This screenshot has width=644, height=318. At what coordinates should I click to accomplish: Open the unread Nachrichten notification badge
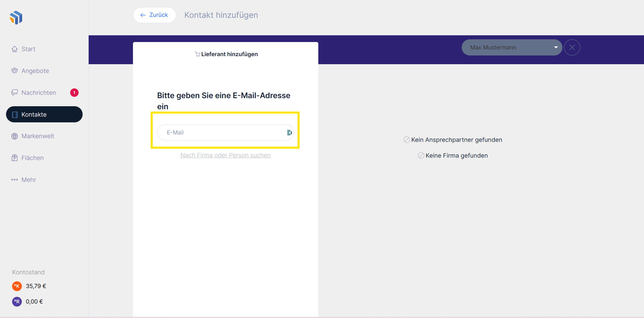(x=74, y=93)
